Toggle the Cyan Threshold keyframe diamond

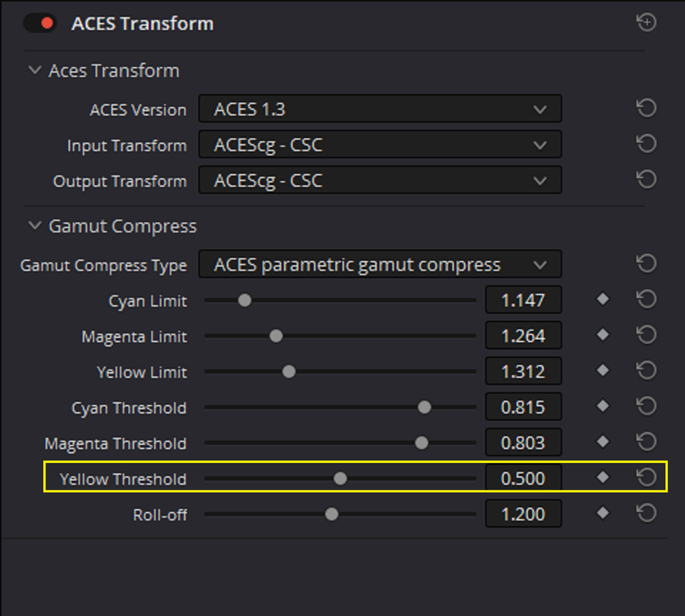click(603, 406)
